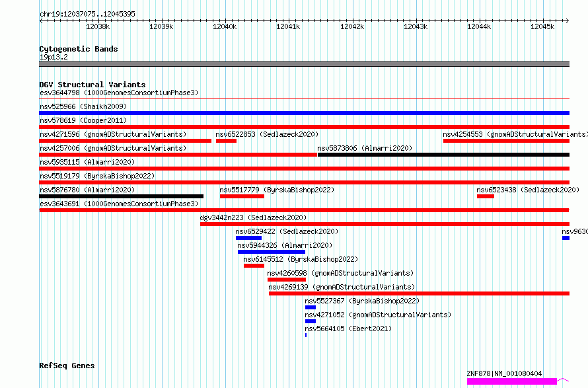Click the DGV Structural Variants track title
The width and height of the screenshot is (588, 388).
click(92, 85)
